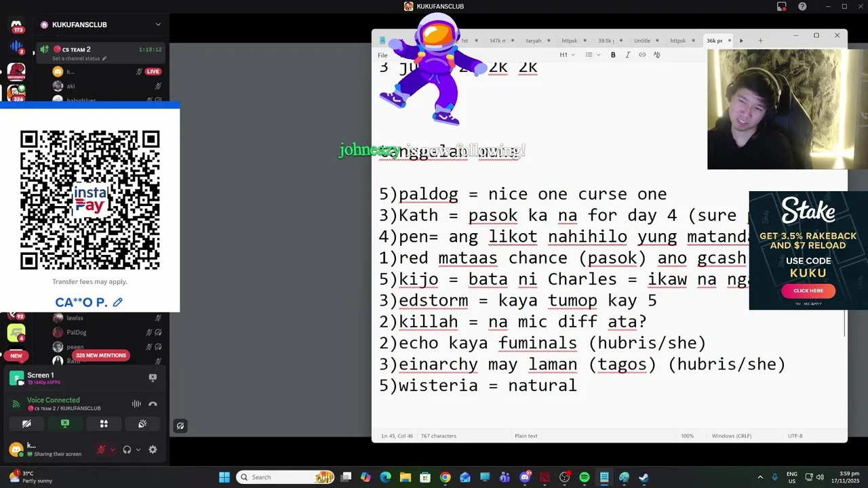Add a new Notepad tab
The image size is (868, 488).
point(760,41)
